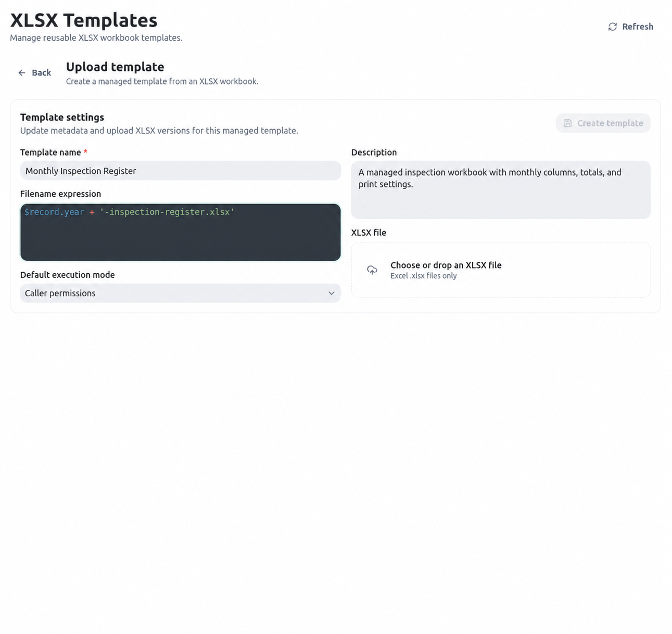Click the Filename expression label
The image size is (672, 634).
point(60,194)
